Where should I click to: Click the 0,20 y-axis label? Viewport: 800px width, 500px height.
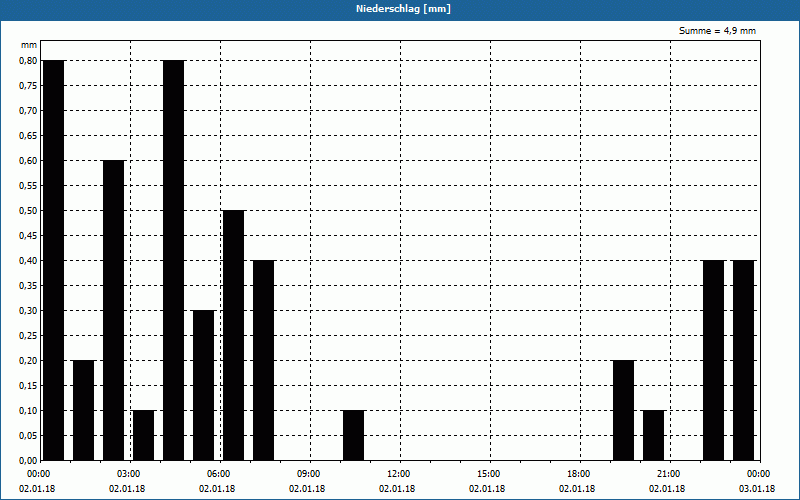[28, 361]
